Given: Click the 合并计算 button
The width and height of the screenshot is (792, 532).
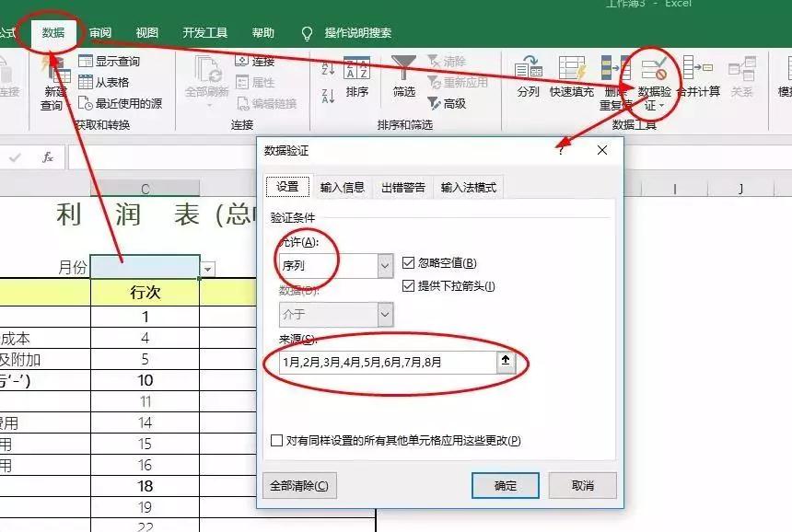Looking at the screenshot, I should tap(699, 76).
